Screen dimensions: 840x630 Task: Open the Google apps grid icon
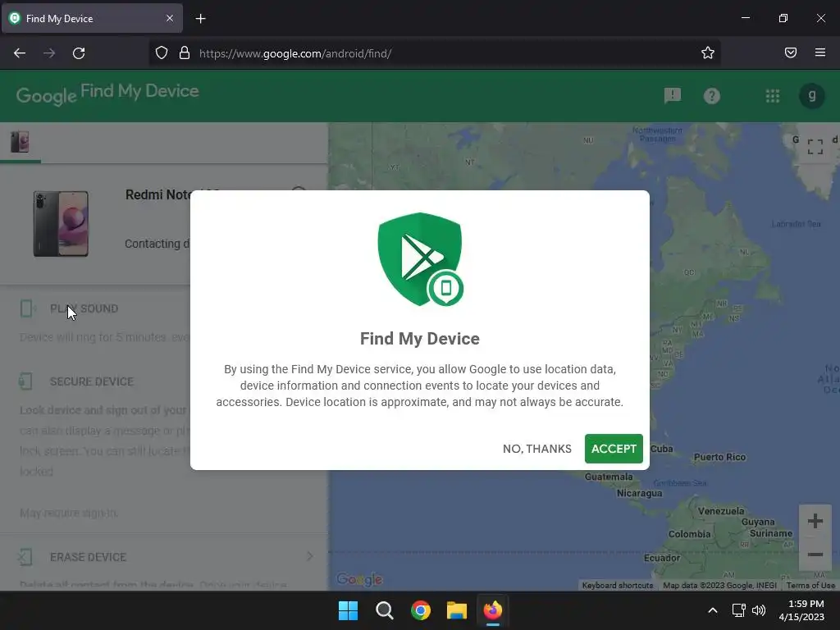point(773,96)
